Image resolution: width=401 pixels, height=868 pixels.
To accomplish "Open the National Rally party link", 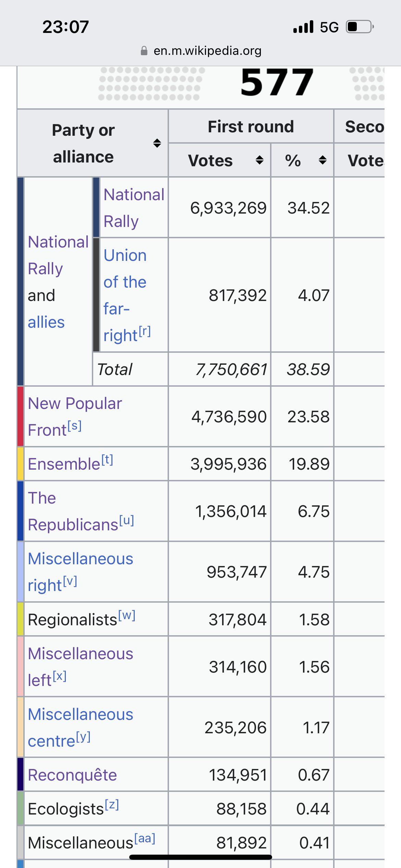I will point(134,208).
